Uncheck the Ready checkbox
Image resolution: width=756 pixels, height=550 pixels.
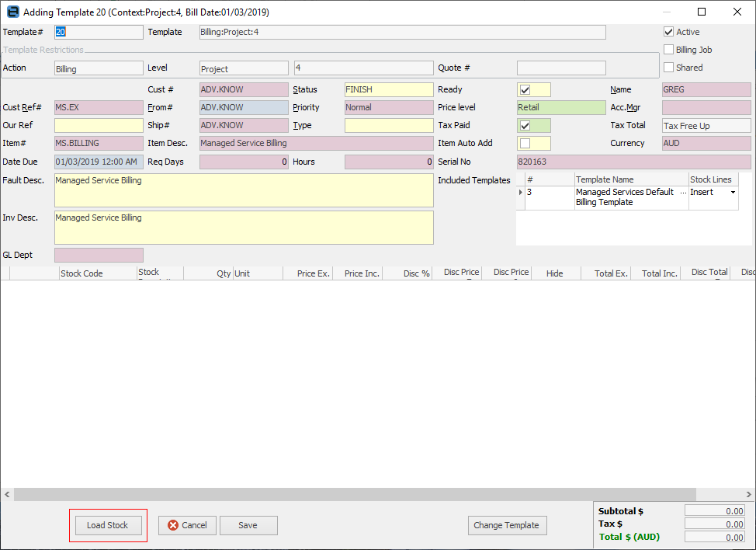[x=525, y=89]
